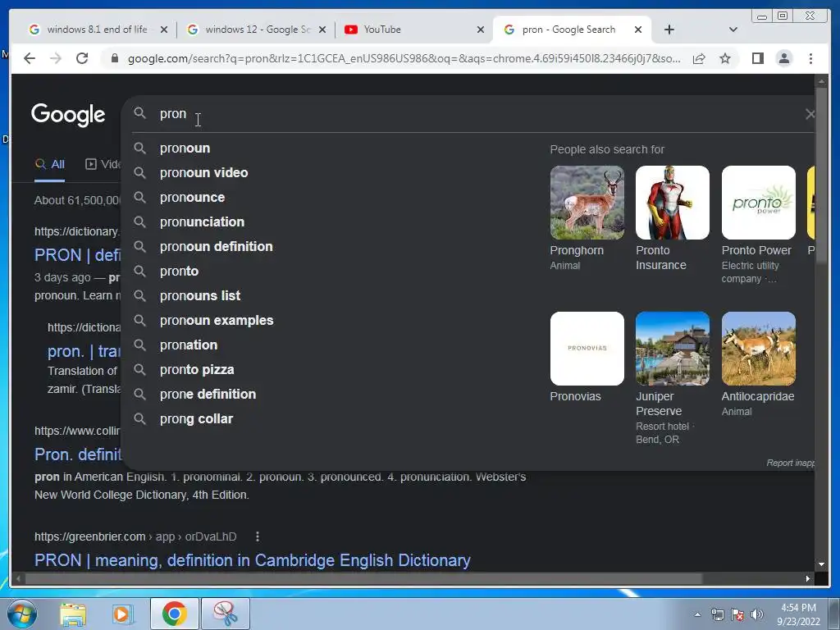Select the pronounce suggestion

pos(192,197)
